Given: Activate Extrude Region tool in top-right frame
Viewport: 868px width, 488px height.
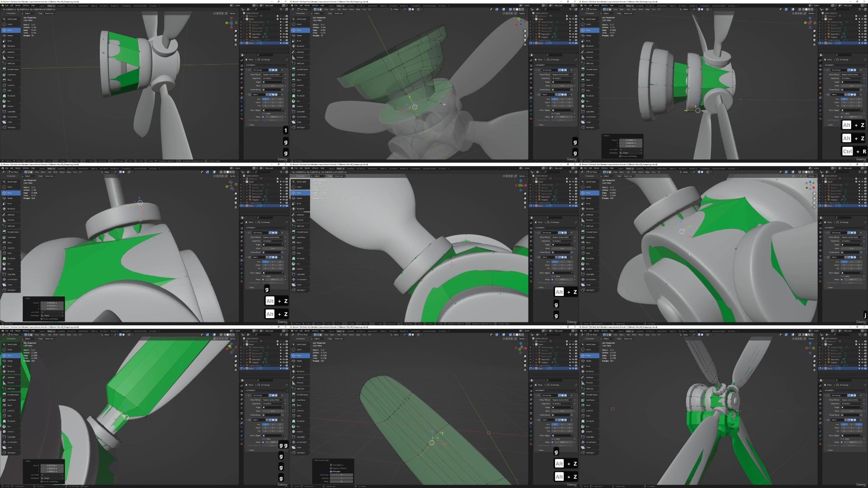Looking at the screenshot, I should 590,69.
